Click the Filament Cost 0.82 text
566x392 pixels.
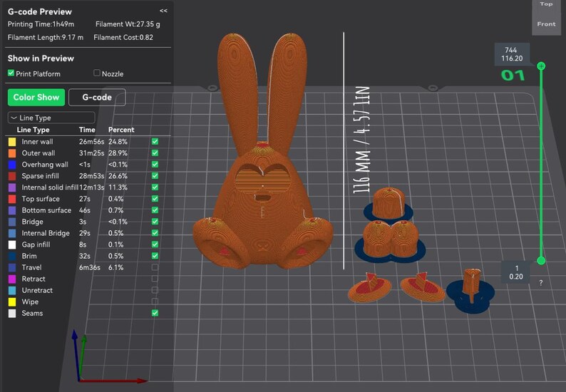[123, 37]
